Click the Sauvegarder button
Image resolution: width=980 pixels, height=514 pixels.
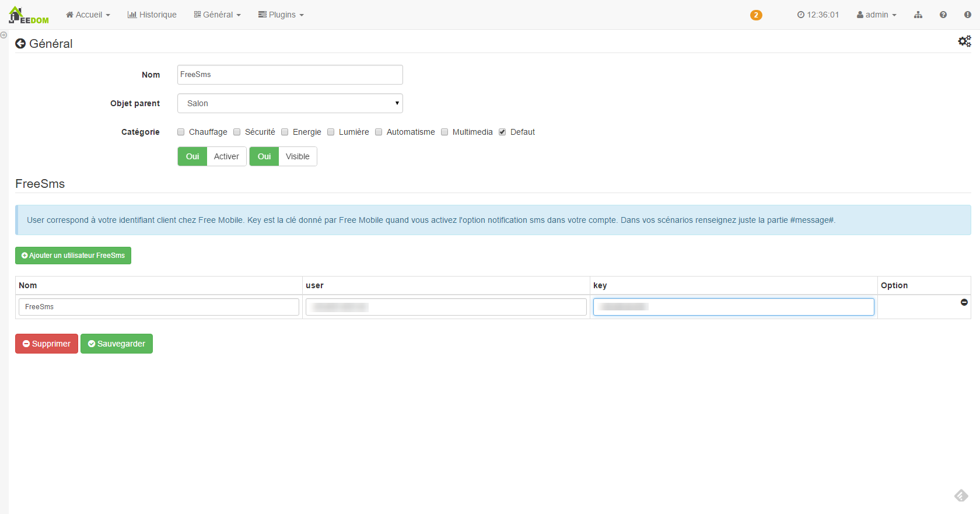117,344
